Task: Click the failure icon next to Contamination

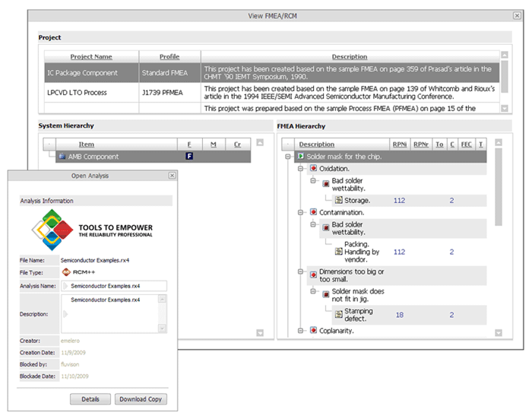Action: tap(312, 212)
